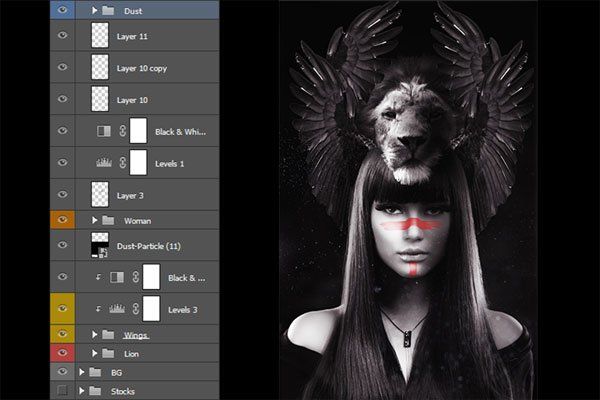
Task: Select Dust-Particle (11) smart object thumbnail
Action: click(x=100, y=245)
